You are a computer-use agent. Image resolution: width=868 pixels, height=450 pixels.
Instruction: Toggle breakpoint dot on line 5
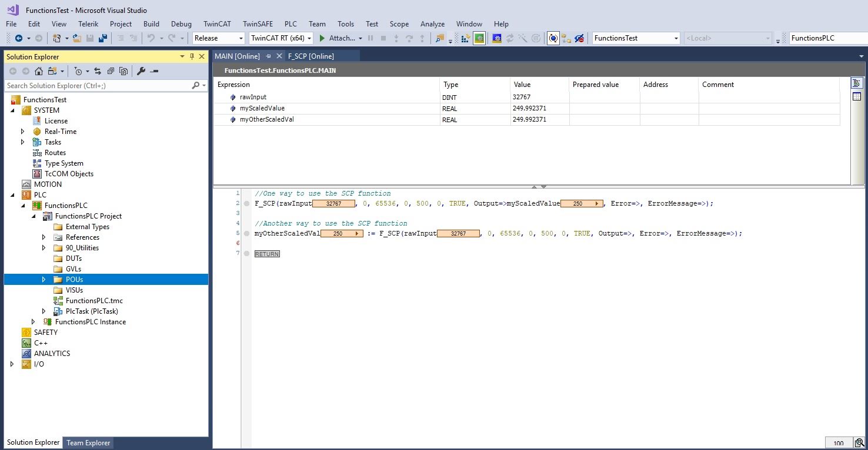(247, 233)
